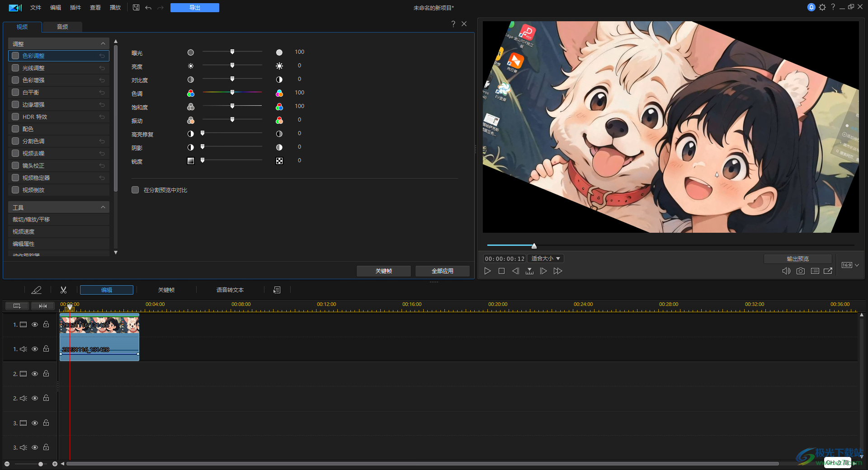The image size is (868, 470).
Task: Enable the 色彩增强 checkbox
Action: [15, 80]
